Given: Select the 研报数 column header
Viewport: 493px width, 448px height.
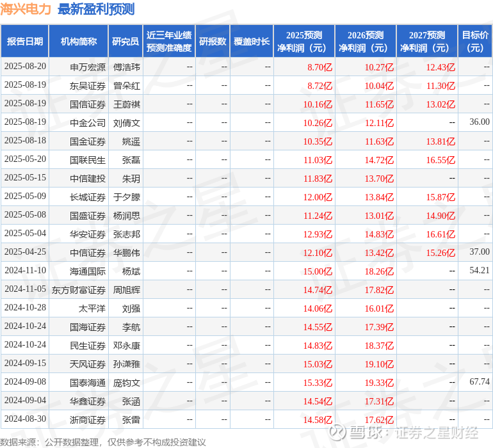Looking at the screenshot, I should tap(213, 41).
